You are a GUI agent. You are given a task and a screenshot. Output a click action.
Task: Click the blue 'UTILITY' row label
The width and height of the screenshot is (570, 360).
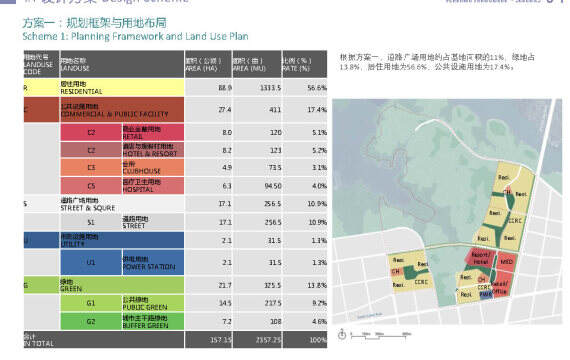(122, 240)
